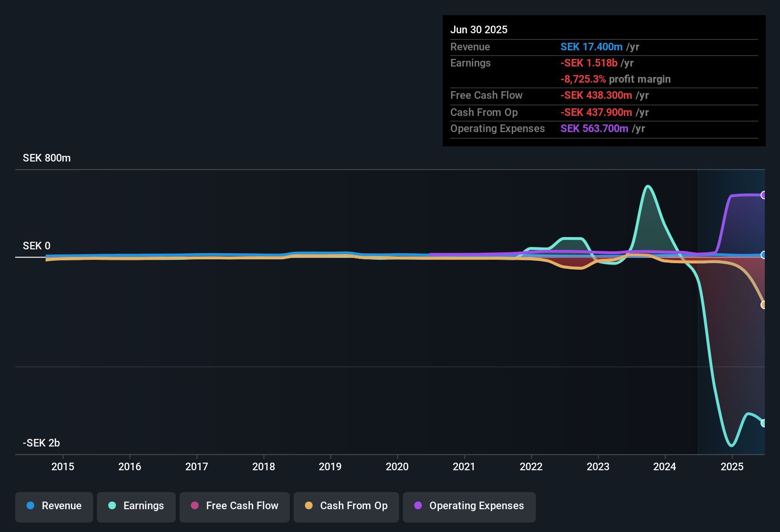The width and height of the screenshot is (780, 532).
Task: Select the teal Earnings endpoint marker
Action: click(763, 423)
